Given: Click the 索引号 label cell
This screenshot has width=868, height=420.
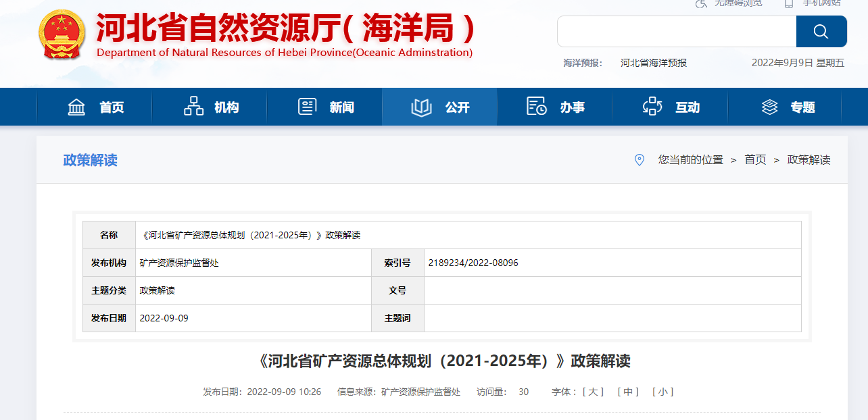Looking at the screenshot, I should click(397, 263).
